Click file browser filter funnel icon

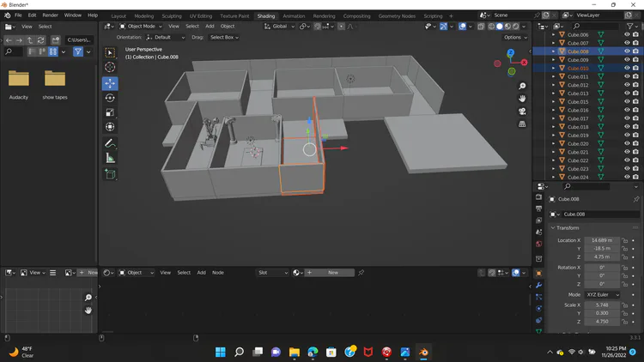78,51
